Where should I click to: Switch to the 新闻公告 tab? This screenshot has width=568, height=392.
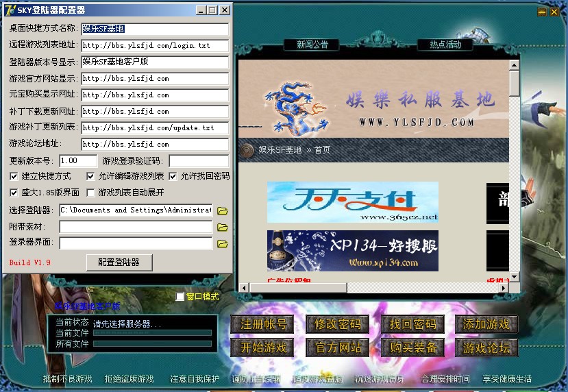[x=312, y=45]
